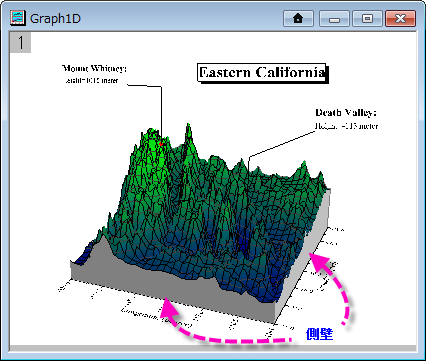Select layer 1 icon
Viewport: 426px width, 361px height.
coord(21,43)
